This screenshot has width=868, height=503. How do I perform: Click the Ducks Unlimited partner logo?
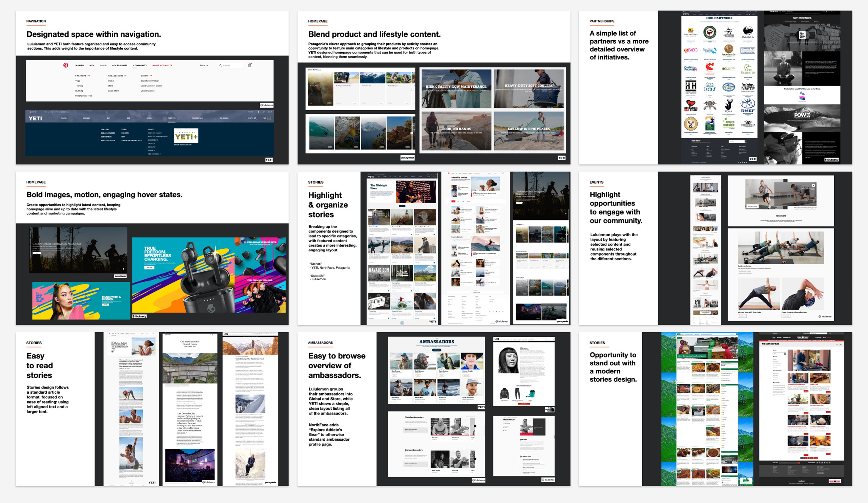click(x=747, y=69)
